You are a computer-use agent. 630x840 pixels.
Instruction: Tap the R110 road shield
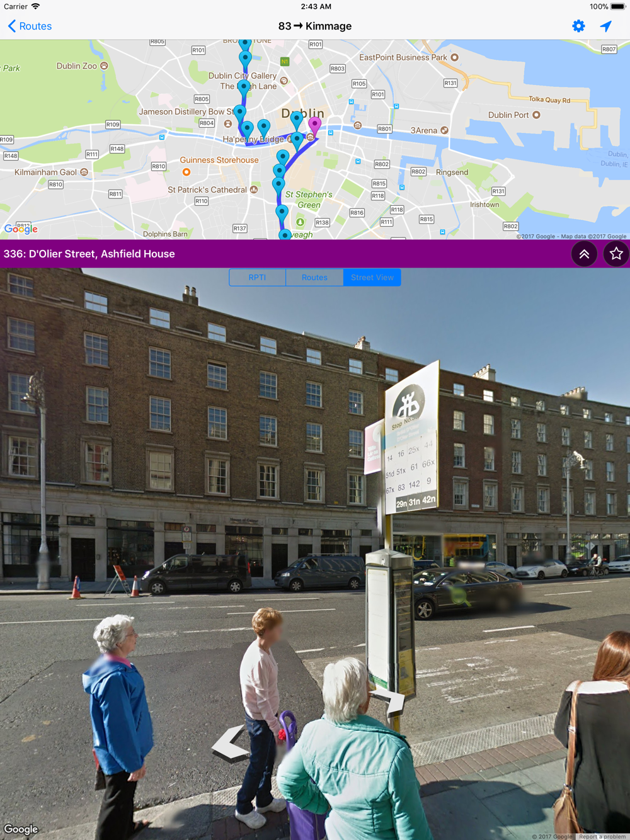point(201,201)
